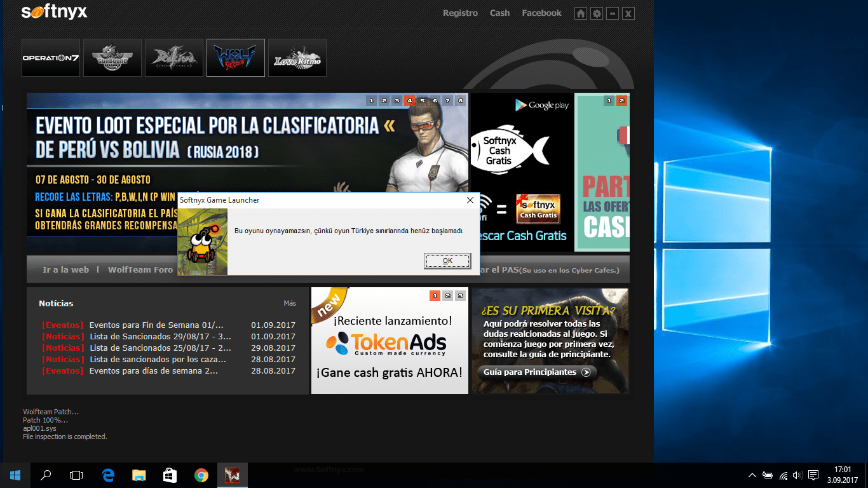This screenshot has height=488, width=868.
Task: Show TokenAds banner slide 3
Action: 460,295
